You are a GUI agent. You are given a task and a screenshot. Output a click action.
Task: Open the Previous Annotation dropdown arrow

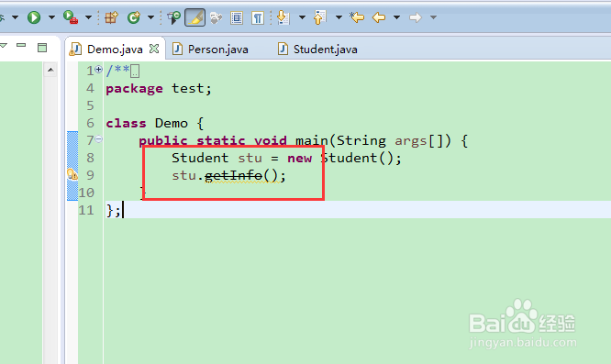(x=339, y=17)
